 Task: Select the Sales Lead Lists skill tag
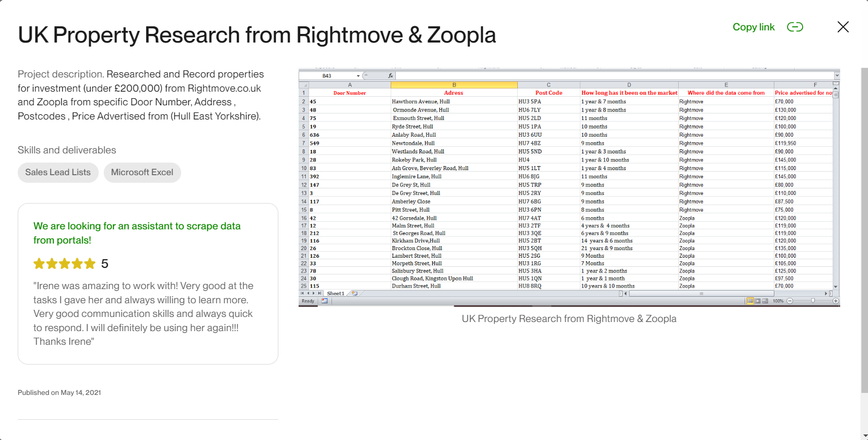[x=58, y=172]
